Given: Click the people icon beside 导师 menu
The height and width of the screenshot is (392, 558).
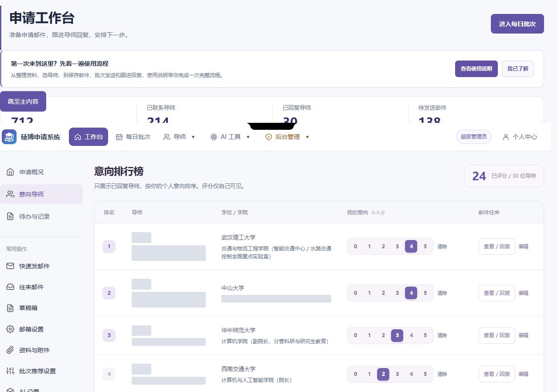Looking at the screenshot, I should [x=167, y=137].
